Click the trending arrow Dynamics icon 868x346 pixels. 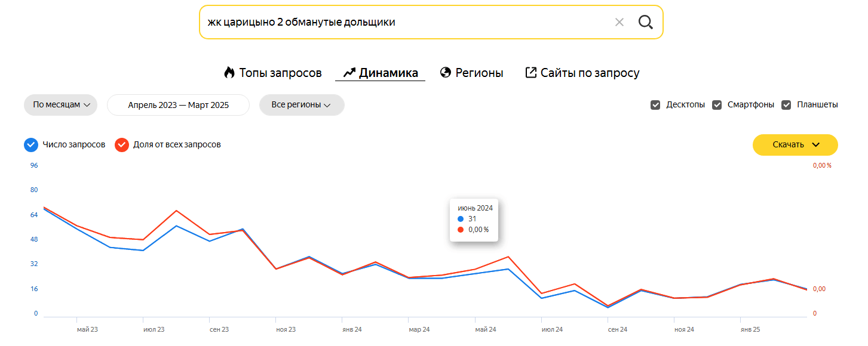[349, 73]
